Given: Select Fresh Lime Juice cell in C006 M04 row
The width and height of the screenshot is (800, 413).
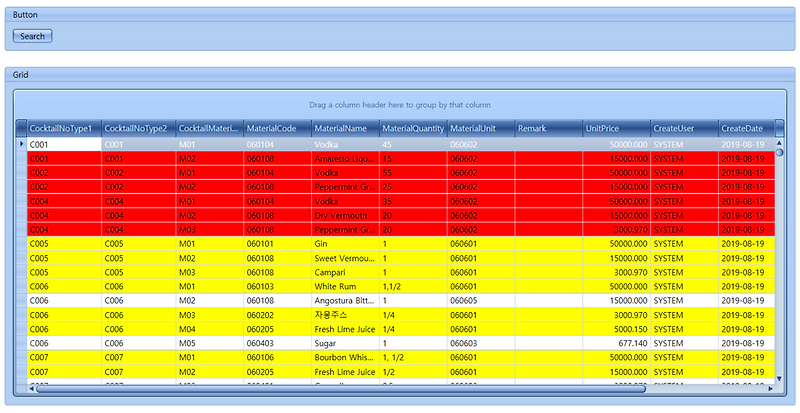Looking at the screenshot, I should pyautogui.click(x=345, y=329).
